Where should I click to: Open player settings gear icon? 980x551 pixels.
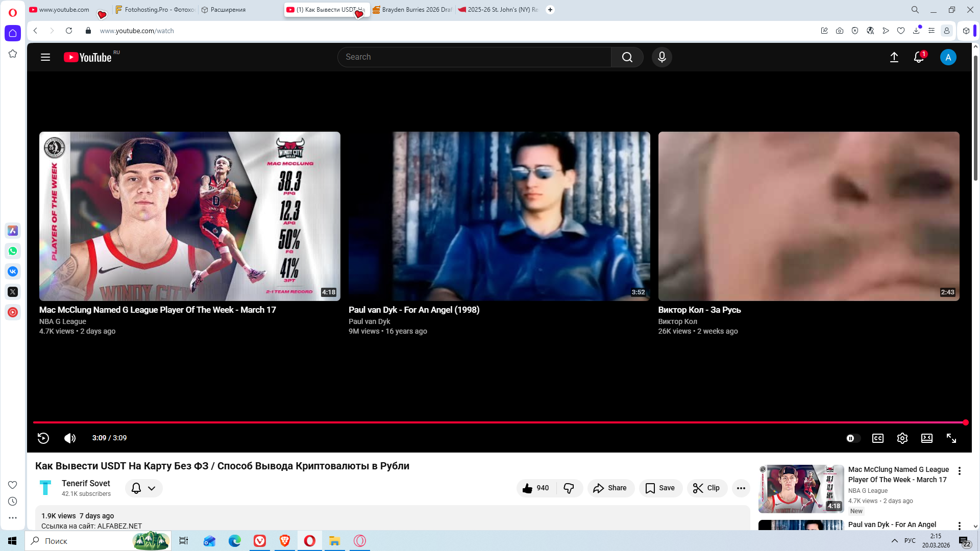[x=902, y=438]
